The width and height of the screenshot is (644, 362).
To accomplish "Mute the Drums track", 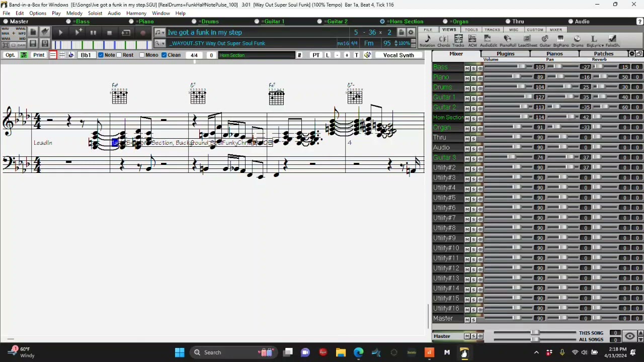I will [467, 88].
